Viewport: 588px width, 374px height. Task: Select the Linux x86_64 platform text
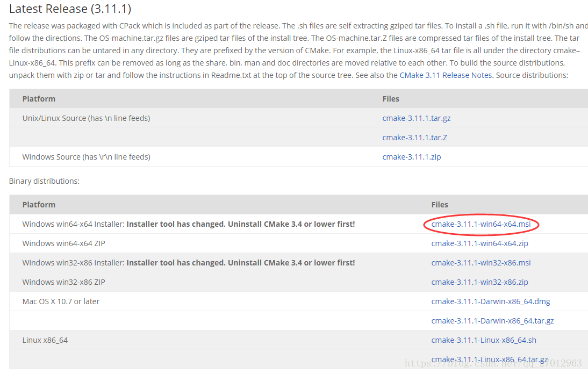click(x=45, y=340)
